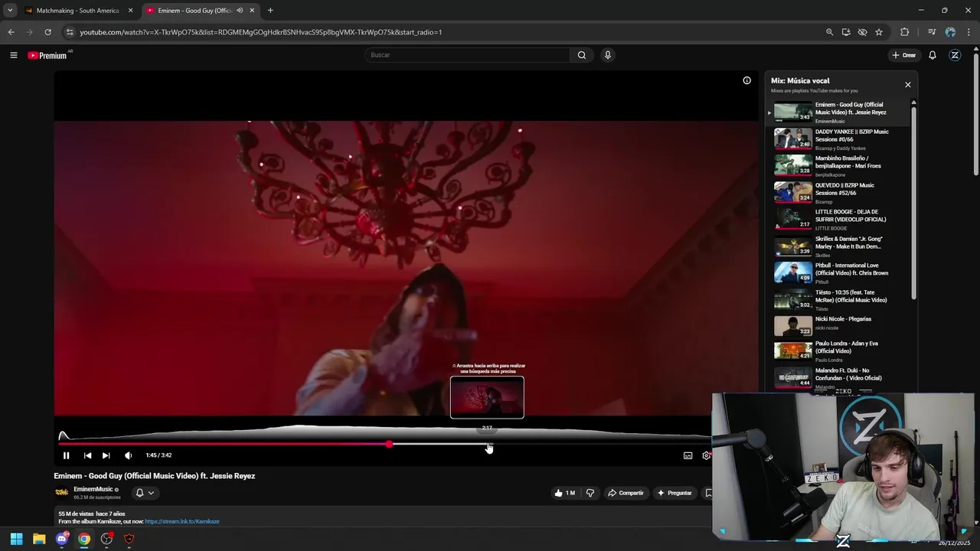The image size is (980, 551).
Task: Toggle subtitles button on player
Action: (x=688, y=455)
